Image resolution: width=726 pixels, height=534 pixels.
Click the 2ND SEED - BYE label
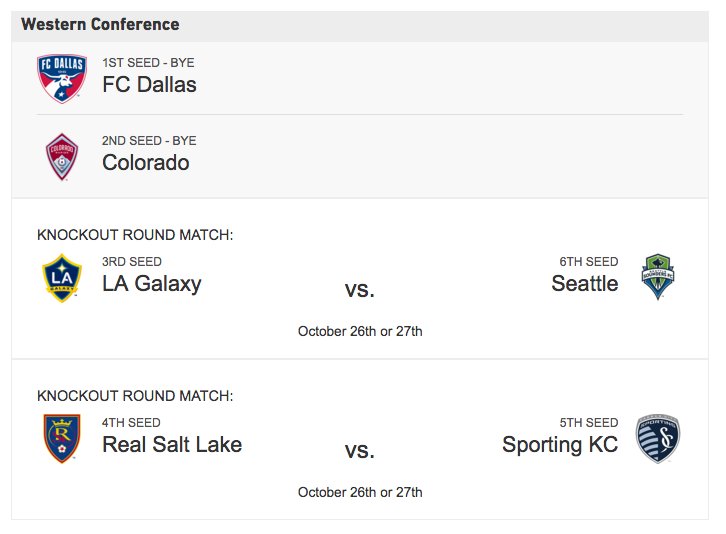click(x=149, y=140)
